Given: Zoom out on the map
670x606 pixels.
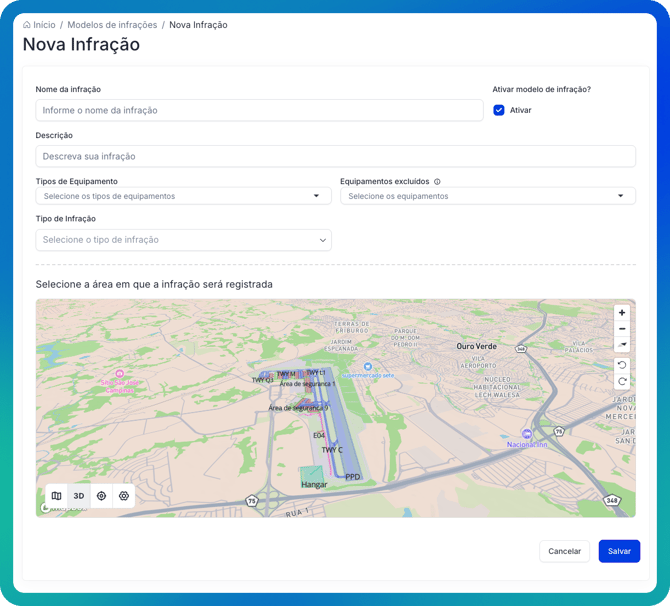Looking at the screenshot, I should coord(622,329).
